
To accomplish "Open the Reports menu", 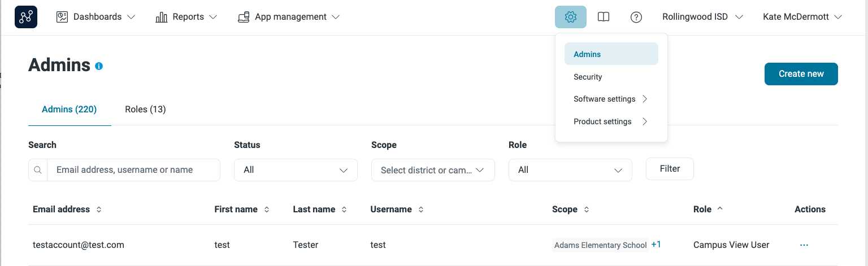I will coord(186,17).
